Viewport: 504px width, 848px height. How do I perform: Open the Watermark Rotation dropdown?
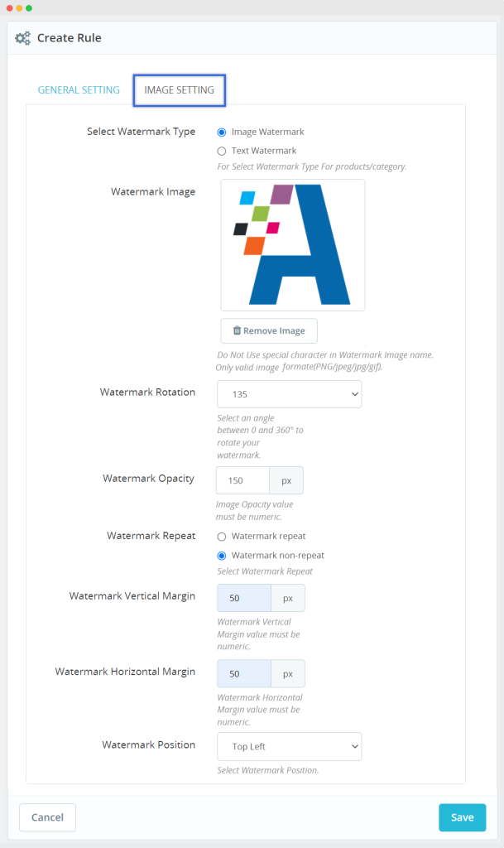click(x=289, y=395)
